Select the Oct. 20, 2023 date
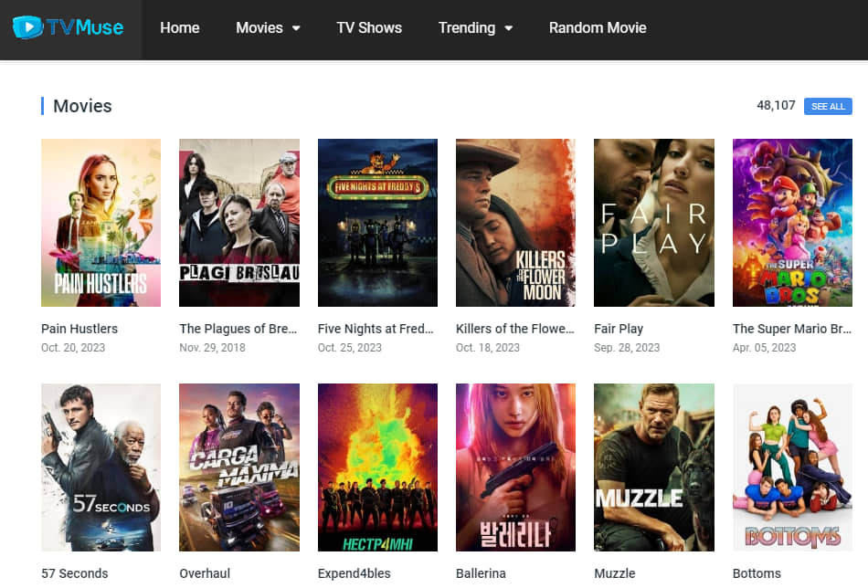 pyautogui.click(x=72, y=347)
